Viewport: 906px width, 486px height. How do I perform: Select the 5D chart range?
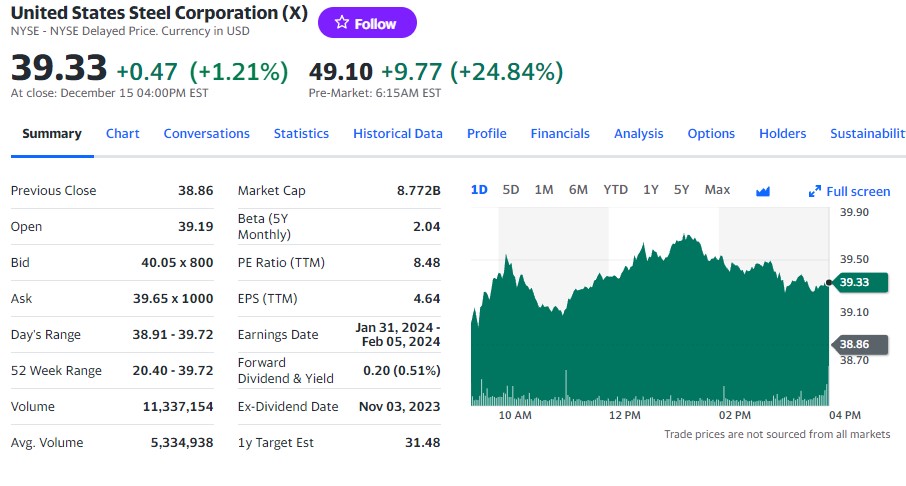click(511, 190)
